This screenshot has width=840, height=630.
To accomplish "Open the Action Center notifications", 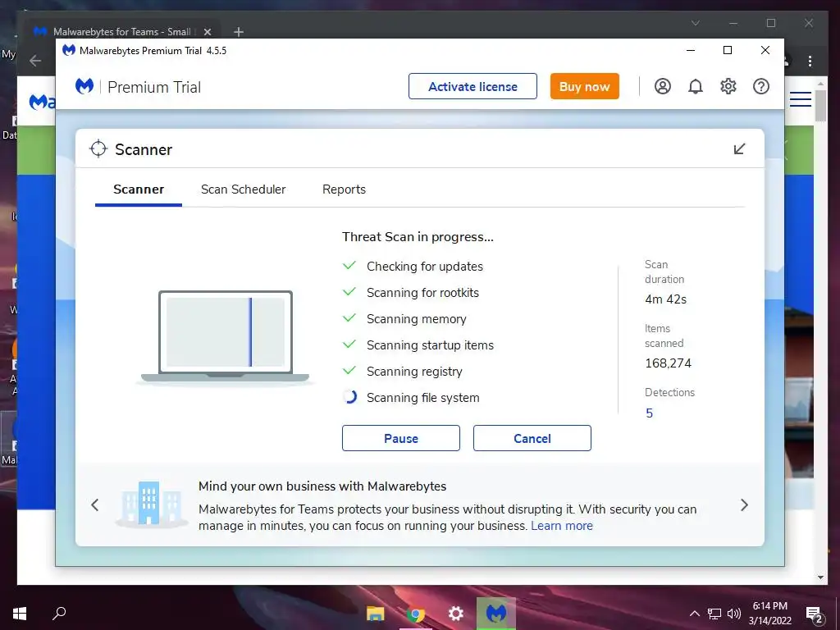I will [815, 614].
